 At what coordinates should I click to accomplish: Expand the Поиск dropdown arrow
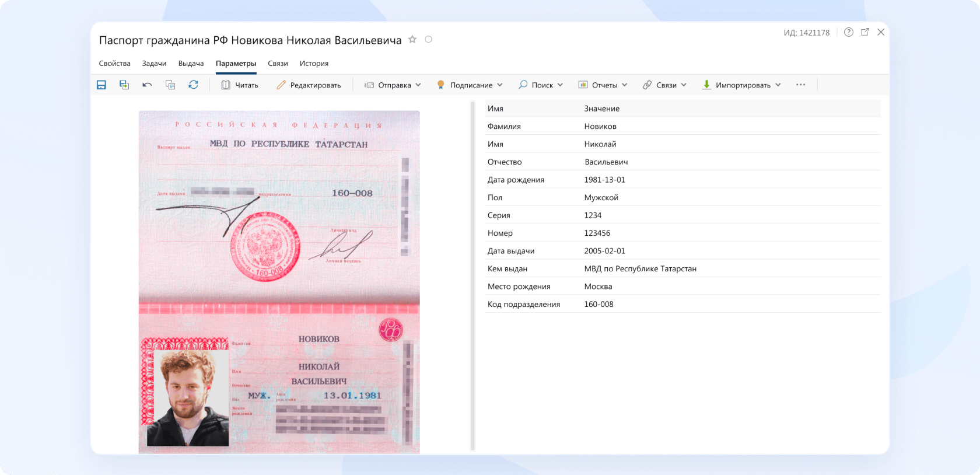coord(560,85)
